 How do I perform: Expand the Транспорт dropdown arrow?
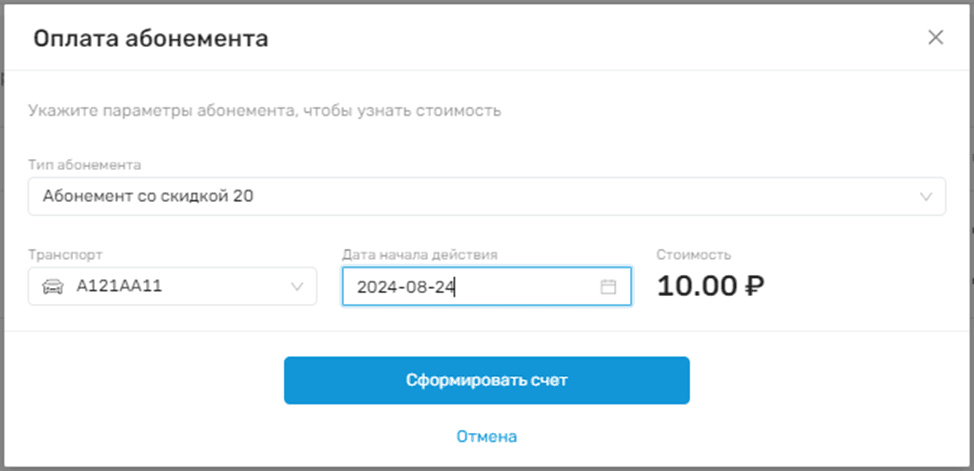[x=297, y=287]
